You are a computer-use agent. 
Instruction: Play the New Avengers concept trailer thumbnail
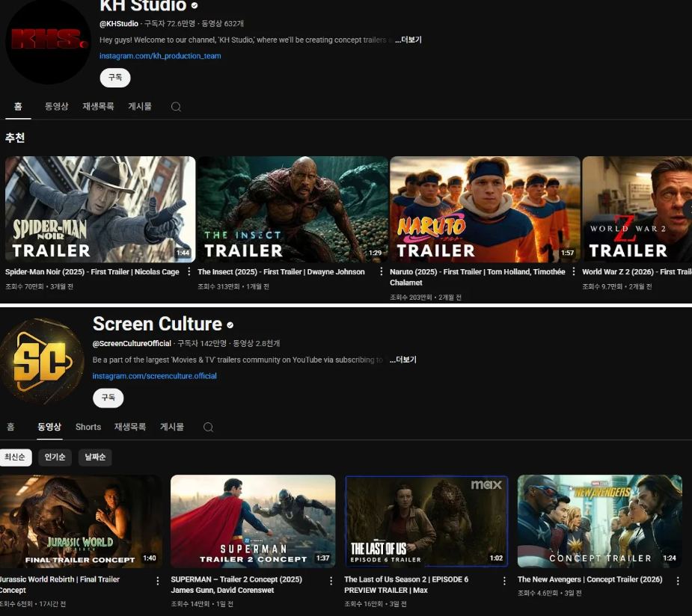click(x=600, y=521)
